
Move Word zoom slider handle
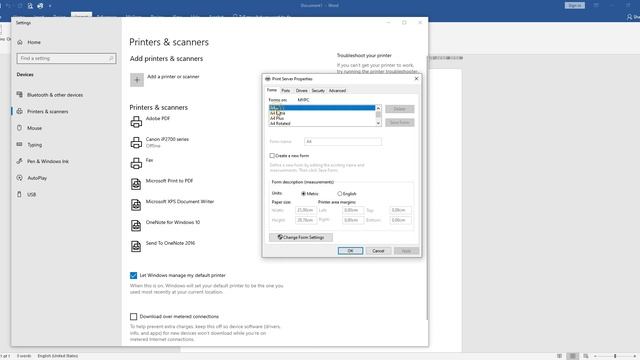click(615, 356)
